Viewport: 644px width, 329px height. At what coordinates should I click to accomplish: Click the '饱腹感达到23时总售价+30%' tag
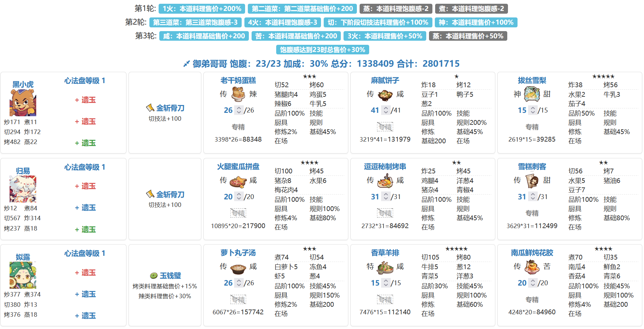(323, 50)
